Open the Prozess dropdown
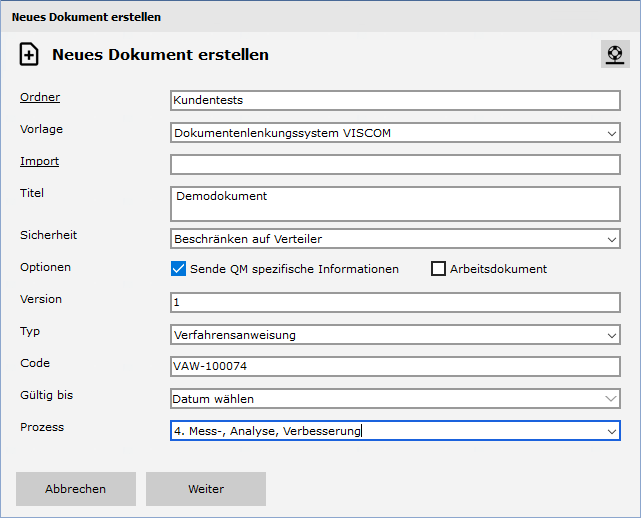 point(611,431)
